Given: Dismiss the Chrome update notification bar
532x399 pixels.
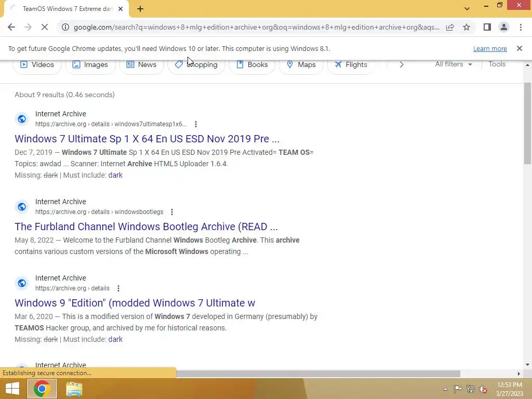Looking at the screenshot, I should (x=520, y=48).
